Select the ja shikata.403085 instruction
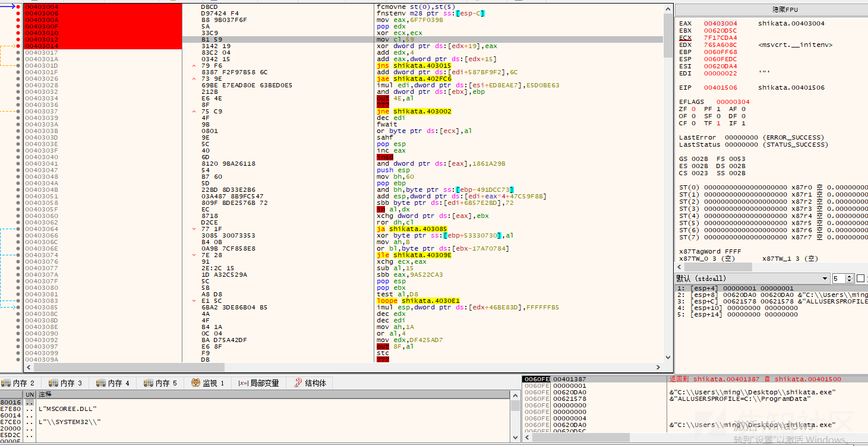This screenshot has width=868, height=446. click(412, 229)
